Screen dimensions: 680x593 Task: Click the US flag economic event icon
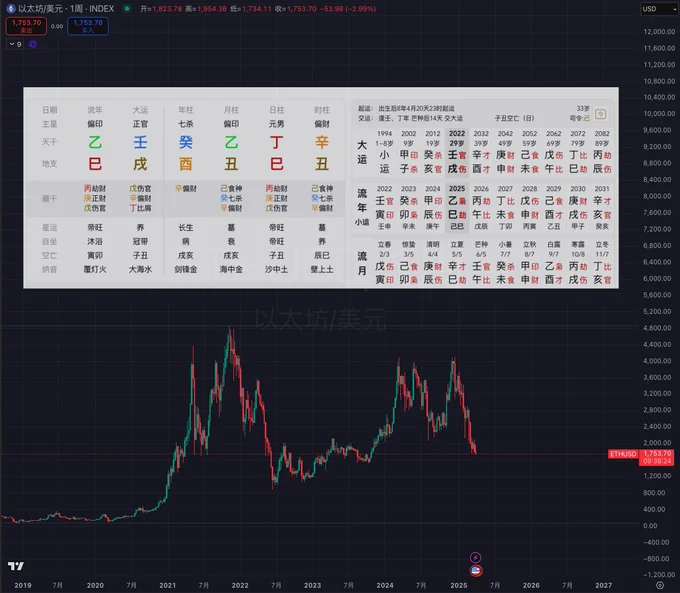[476, 570]
